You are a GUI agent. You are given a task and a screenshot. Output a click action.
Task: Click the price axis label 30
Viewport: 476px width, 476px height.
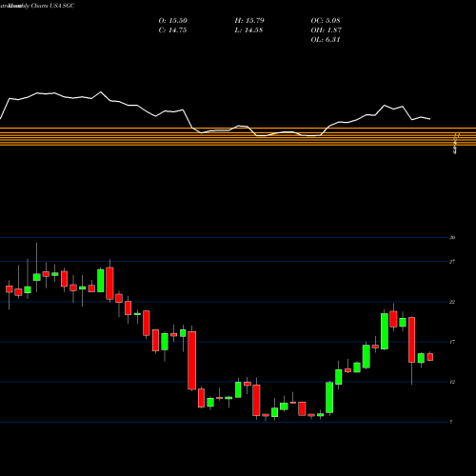click(x=452, y=237)
